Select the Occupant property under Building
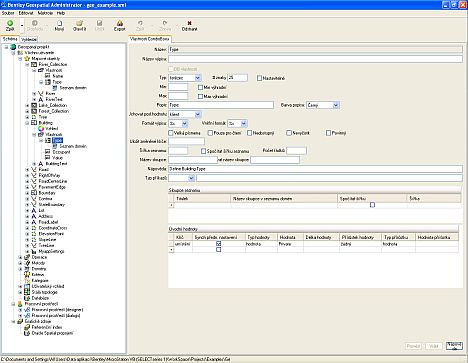 pos(61,152)
